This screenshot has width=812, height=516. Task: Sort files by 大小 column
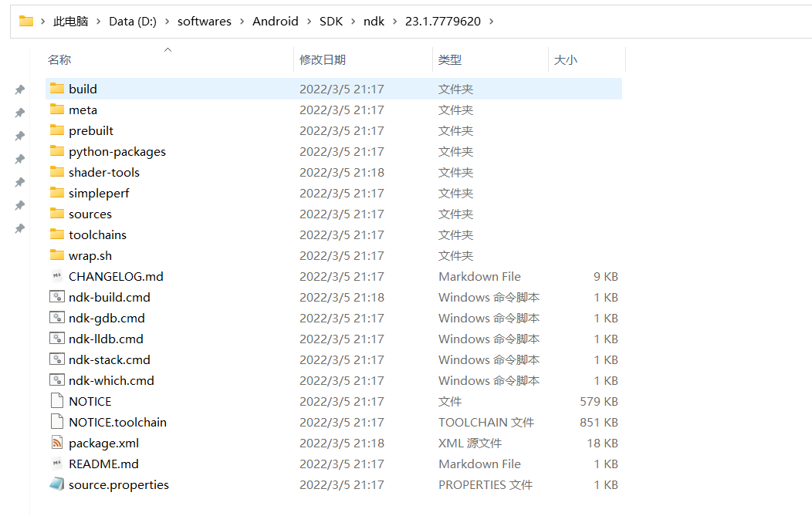coord(566,59)
